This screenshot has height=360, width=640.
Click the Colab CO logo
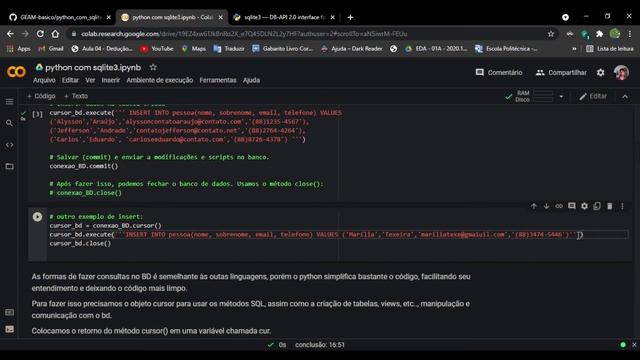tap(16, 72)
